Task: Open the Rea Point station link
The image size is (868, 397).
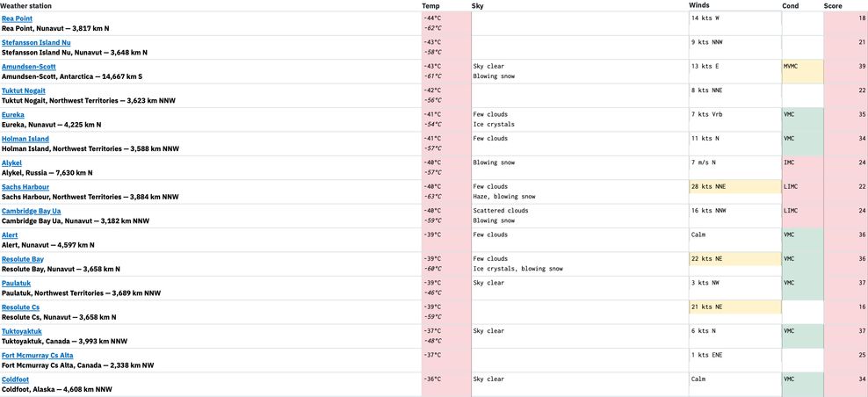Action: pos(18,18)
